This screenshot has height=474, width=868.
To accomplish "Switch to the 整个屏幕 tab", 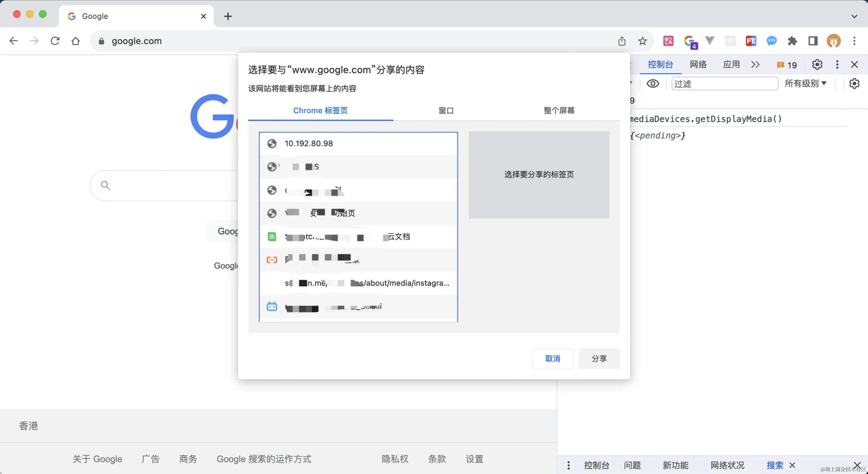I will (x=559, y=111).
